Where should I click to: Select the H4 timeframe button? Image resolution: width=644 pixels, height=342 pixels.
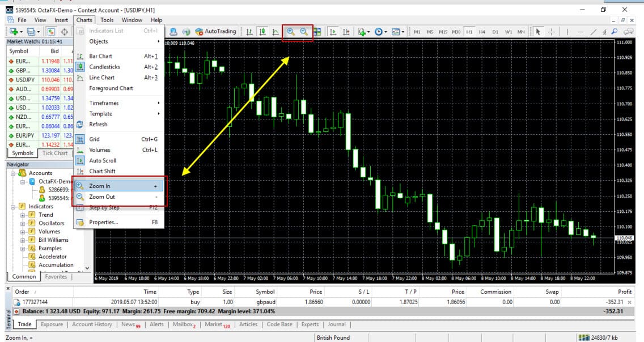tap(482, 32)
